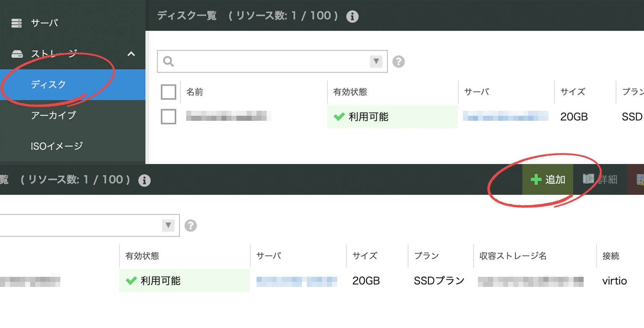Image resolution: width=644 pixels, height=328 pixels.
Task: Sort by 接続 column header
Action: point(611,256)
